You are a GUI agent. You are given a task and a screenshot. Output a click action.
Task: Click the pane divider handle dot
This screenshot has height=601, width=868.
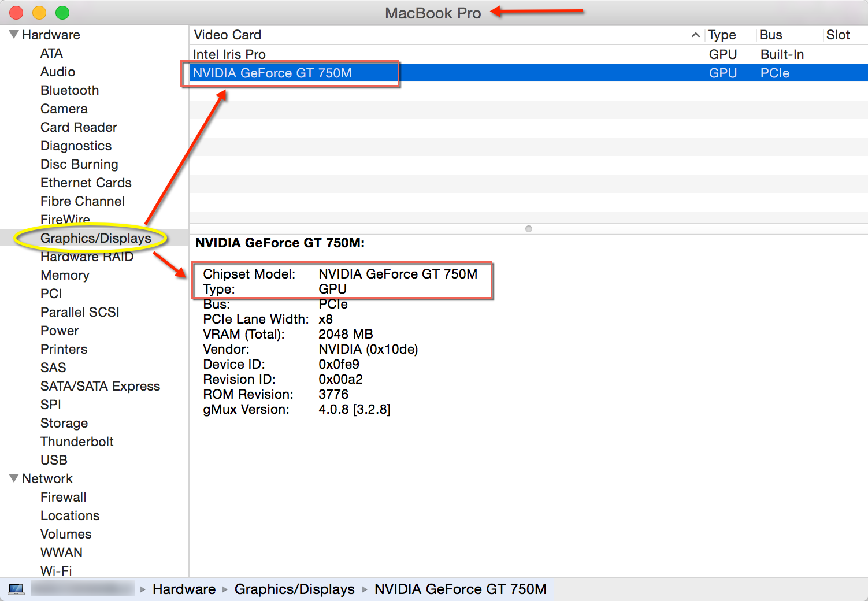pos(529,229)
